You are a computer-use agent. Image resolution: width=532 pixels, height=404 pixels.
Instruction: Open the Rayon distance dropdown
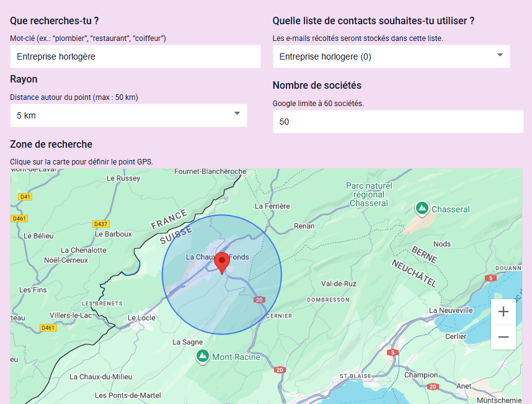128,115
